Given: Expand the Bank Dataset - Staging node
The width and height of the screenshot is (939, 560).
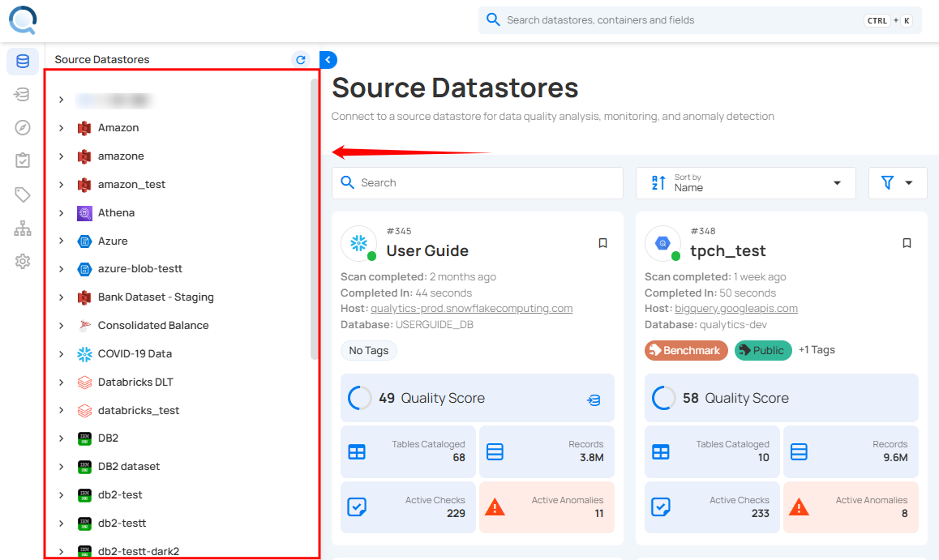Looking at the screenshot, I should pos(61,297).
